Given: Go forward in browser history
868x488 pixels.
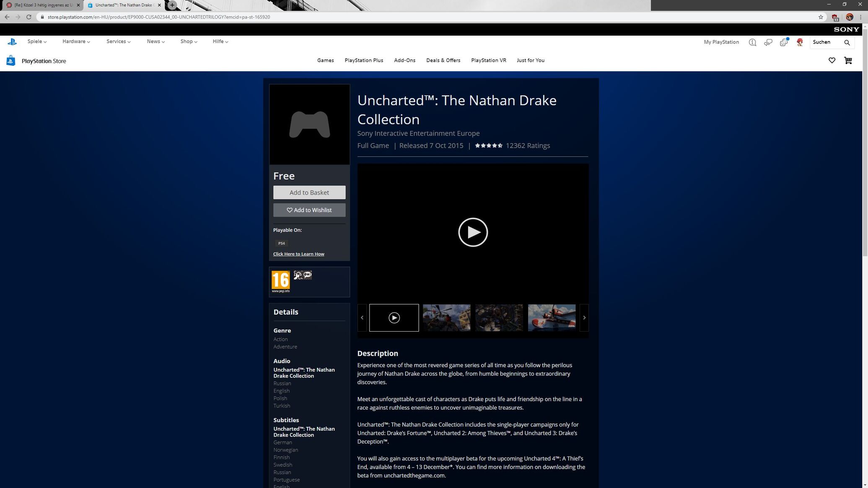Looking at the screenshot, I should click(18, 17).
